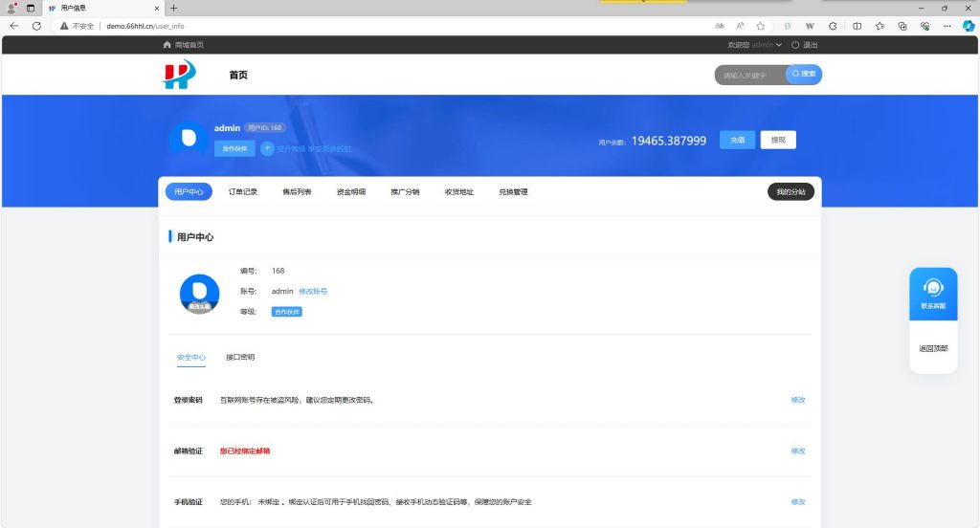
Task: Click the 编号 value 168
Action: point(278,271)
